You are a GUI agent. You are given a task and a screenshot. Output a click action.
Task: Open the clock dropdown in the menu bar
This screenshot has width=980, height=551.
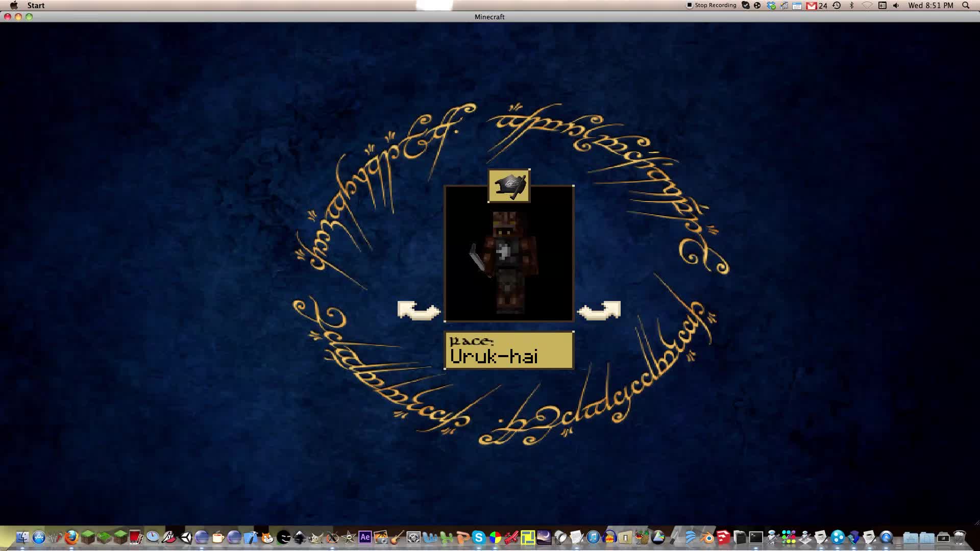(930, 5)
